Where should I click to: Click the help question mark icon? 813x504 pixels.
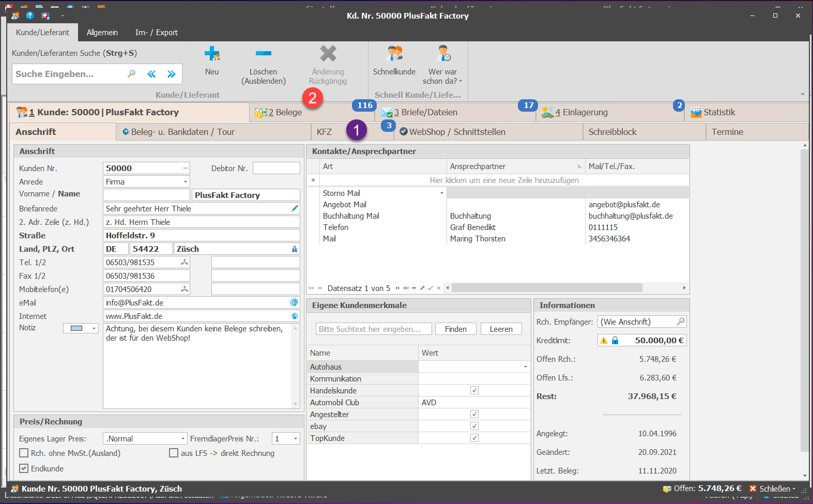click(x=30, y=16)
